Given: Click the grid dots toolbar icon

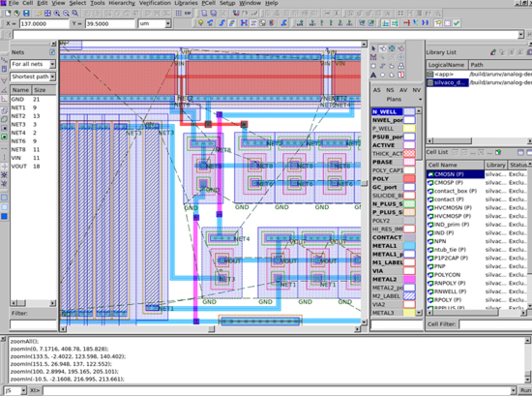Looking at the screenshot, I should click(179, 14).
